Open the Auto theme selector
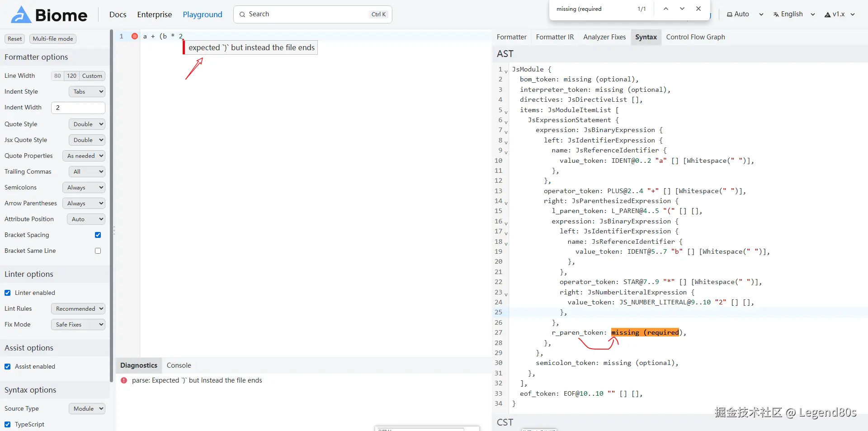 click(745, 14)
